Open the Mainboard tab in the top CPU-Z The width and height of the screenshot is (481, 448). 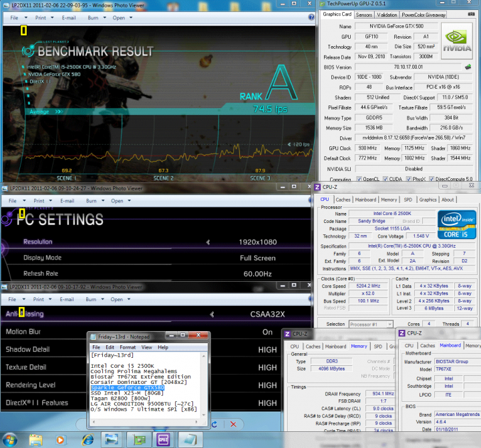[365, 200]
